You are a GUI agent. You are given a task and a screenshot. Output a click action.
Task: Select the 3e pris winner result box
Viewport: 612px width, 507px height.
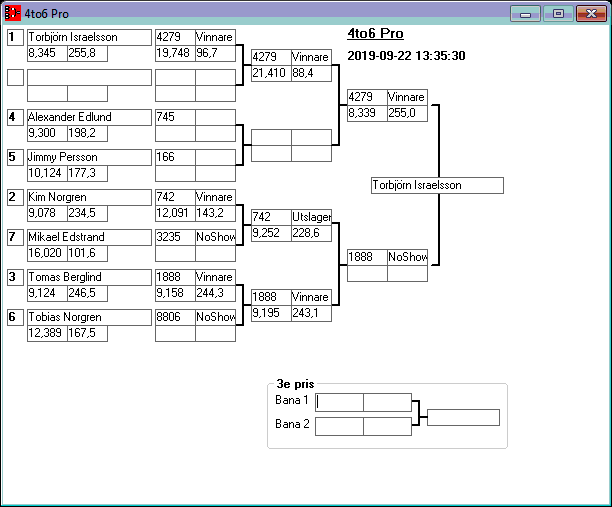point(463,417)
